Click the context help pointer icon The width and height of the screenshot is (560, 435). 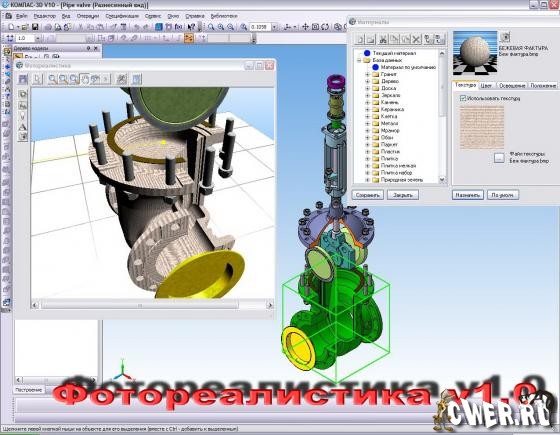191,27
